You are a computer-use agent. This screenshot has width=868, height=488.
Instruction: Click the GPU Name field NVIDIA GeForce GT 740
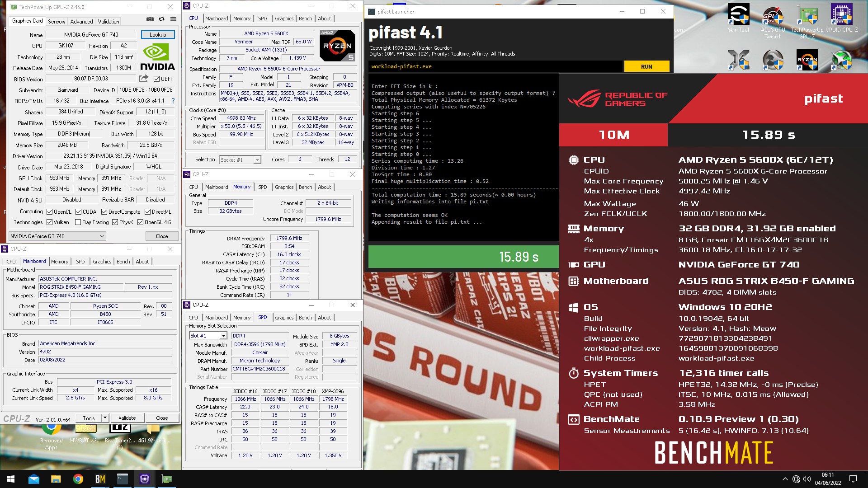(91, 35)
